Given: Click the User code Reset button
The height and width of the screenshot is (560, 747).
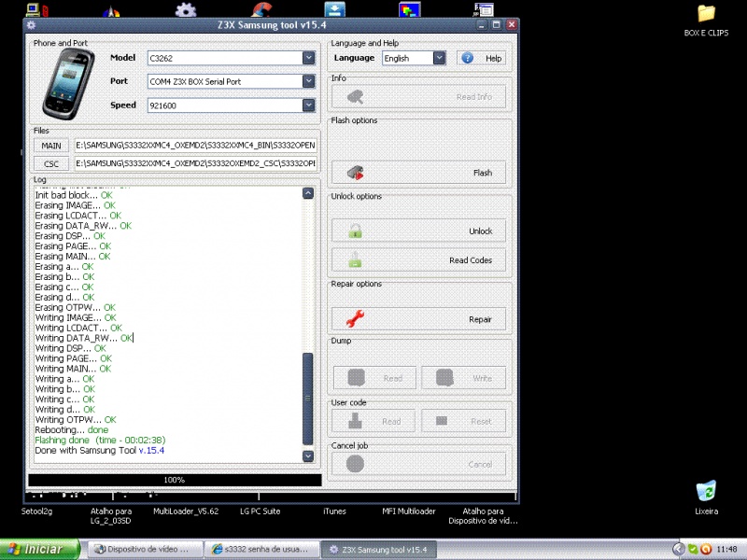Looking at the screenshot, I should click(x=463, y=422).
